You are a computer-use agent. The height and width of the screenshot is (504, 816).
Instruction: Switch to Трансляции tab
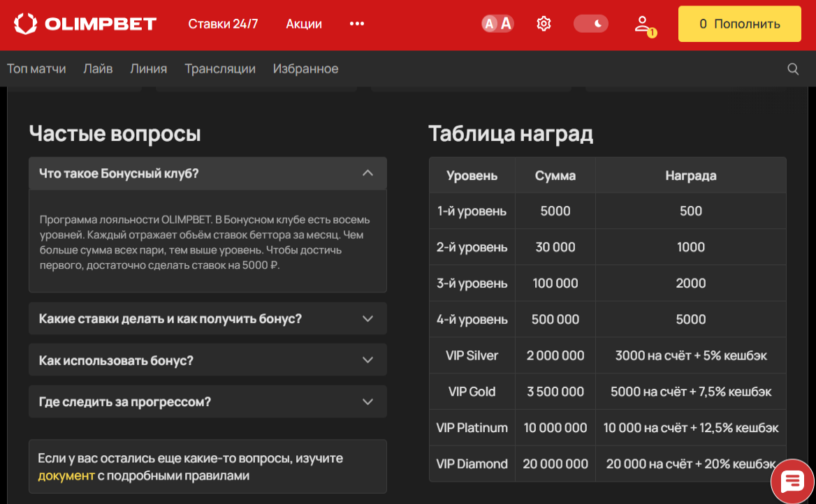pos(220,68)
